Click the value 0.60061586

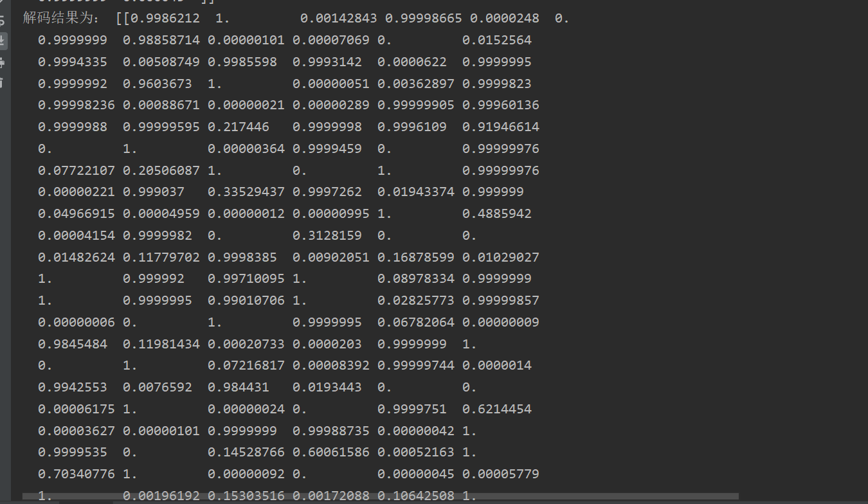[331, 453]
